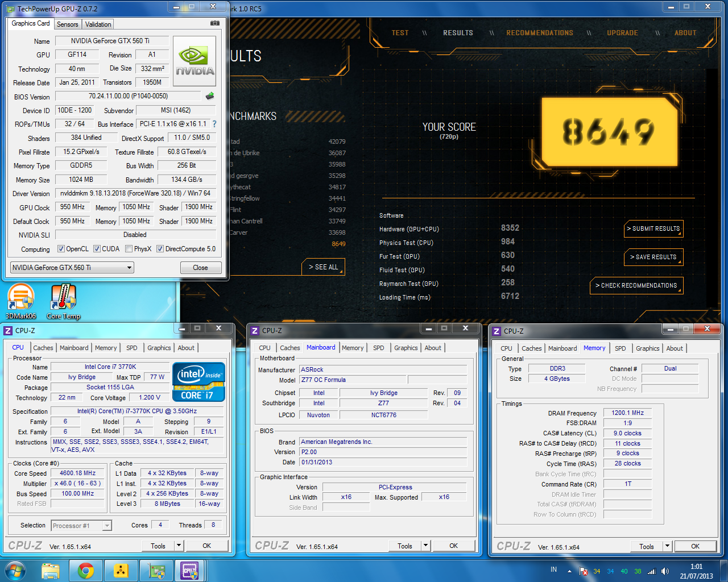Click the Core Temp tray reading 40
This screenshot has width=728, height=582.
(x=624, y=571)
